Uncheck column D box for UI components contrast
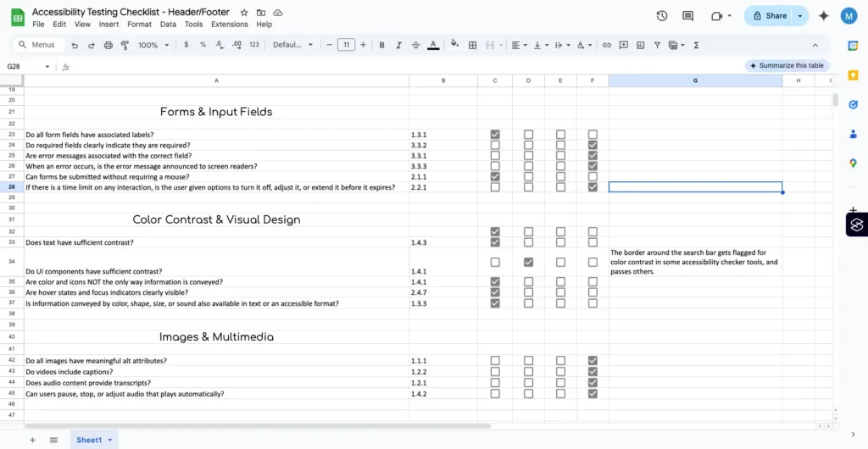 click(x=529, y=262)
